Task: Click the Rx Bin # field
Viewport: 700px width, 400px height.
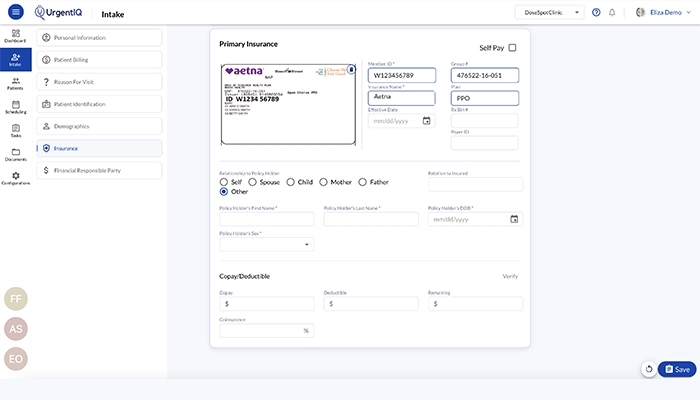Action: tap(485, 121)
